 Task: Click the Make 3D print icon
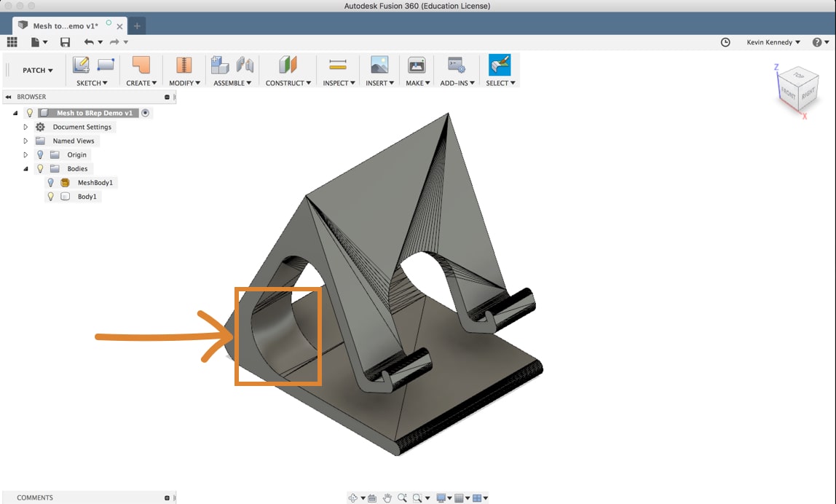coord(417,65)
